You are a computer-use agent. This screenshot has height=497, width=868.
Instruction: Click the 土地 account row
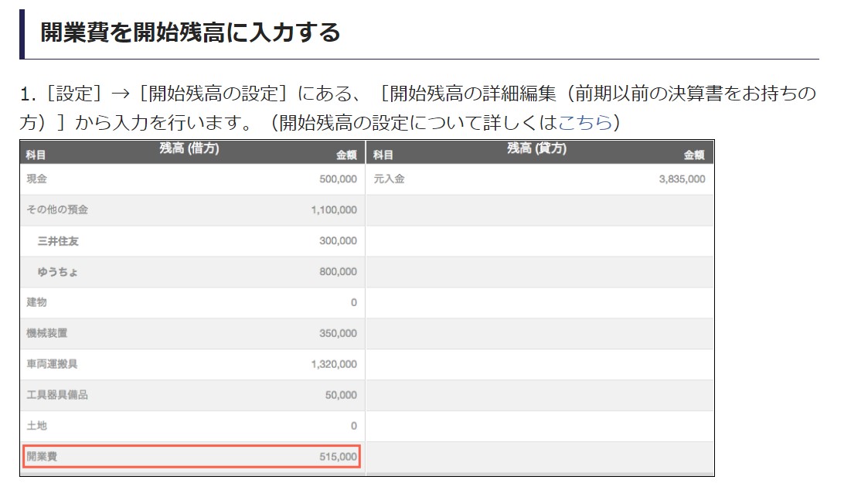point(37,426)
